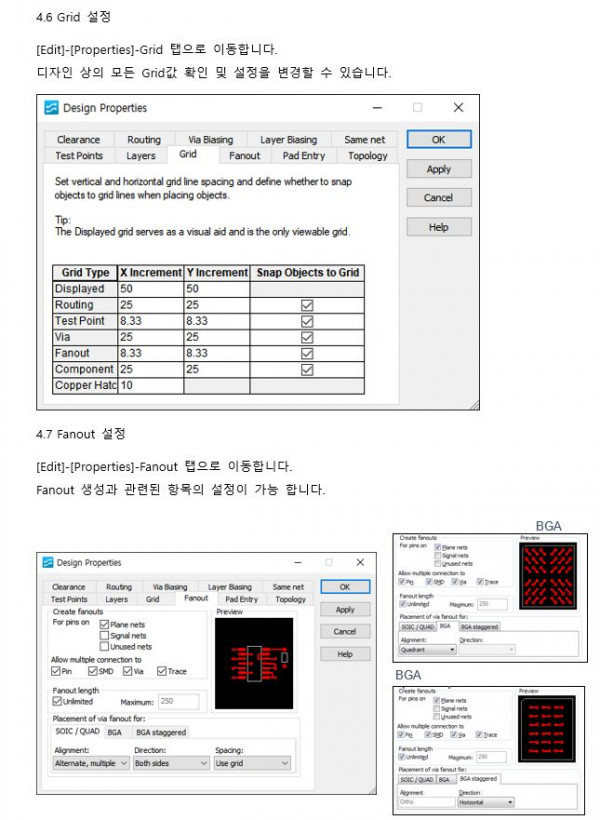Open Quadrant alignment dropdown in upper BGA panel

(428, 650)
